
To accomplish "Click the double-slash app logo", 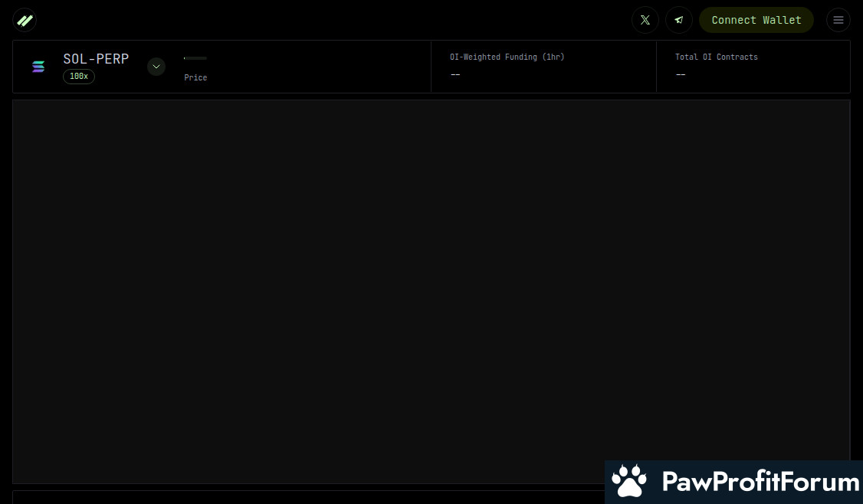I will pyautogui.click(x=25, y=20).
